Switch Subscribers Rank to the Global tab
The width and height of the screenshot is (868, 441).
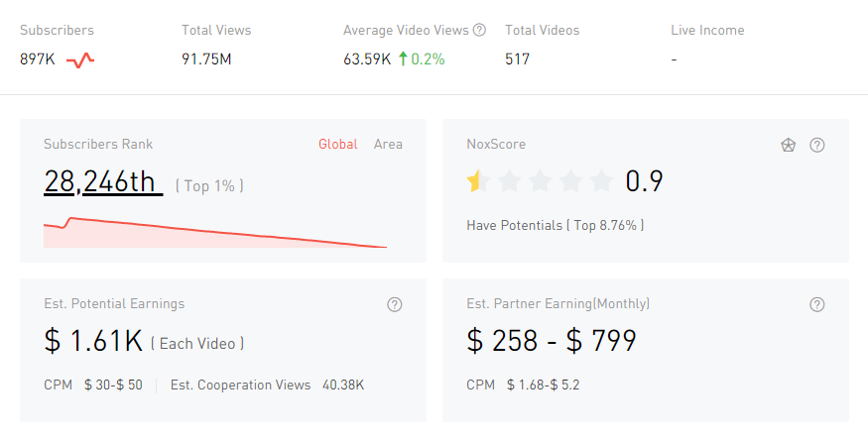coord(337,145)
